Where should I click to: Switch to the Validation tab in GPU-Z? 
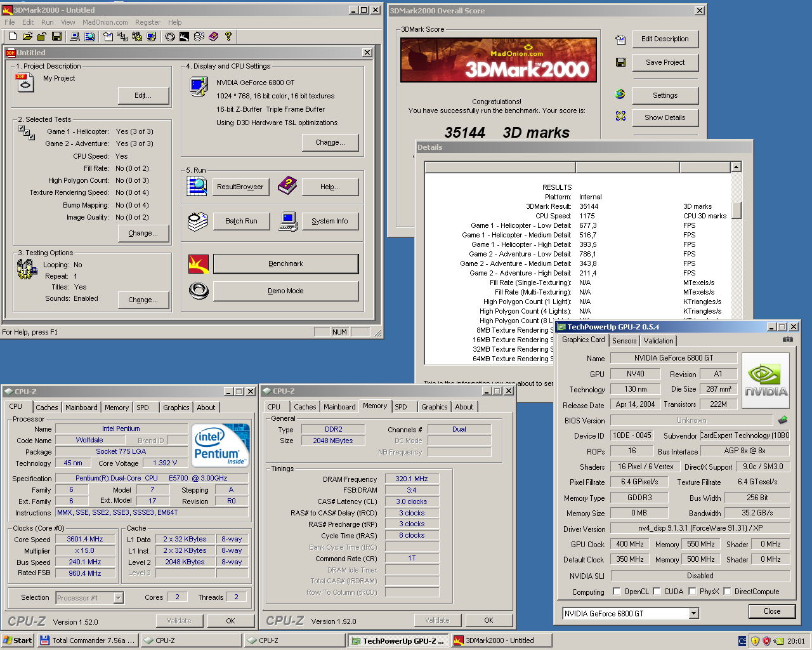click(x=658, y=341)
